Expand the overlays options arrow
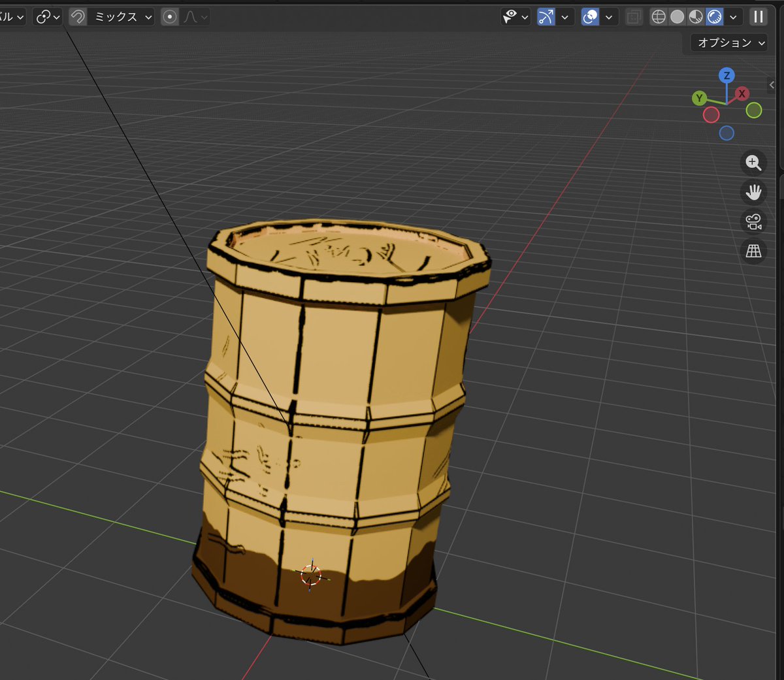 tap(609, 17)
